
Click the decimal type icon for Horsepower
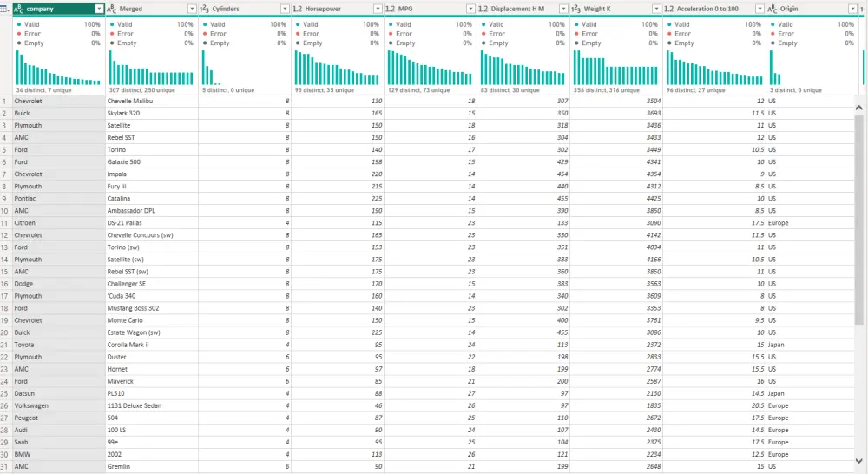pyautogui.click(x=297, y=9)
